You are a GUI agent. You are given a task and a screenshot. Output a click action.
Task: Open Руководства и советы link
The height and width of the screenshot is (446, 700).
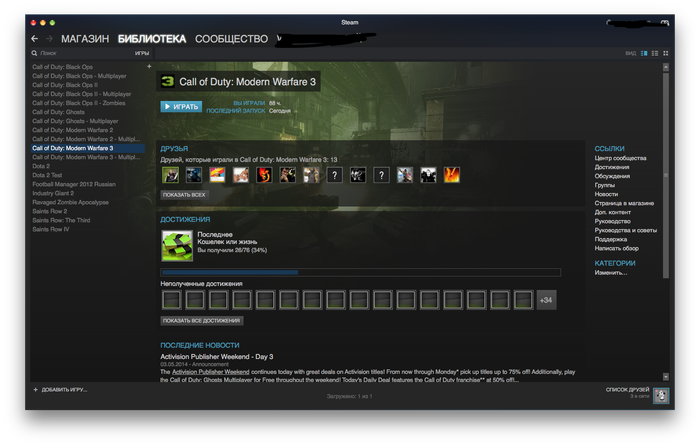(x=625, y=230)
